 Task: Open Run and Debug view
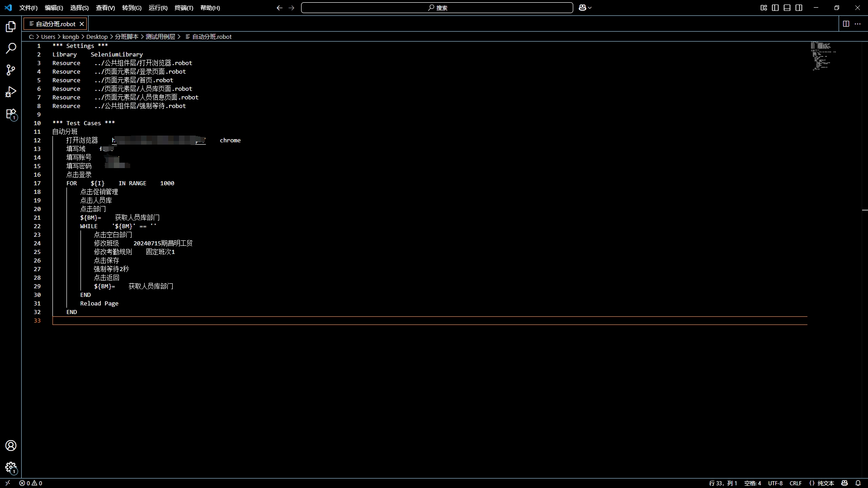coord(11,92)
